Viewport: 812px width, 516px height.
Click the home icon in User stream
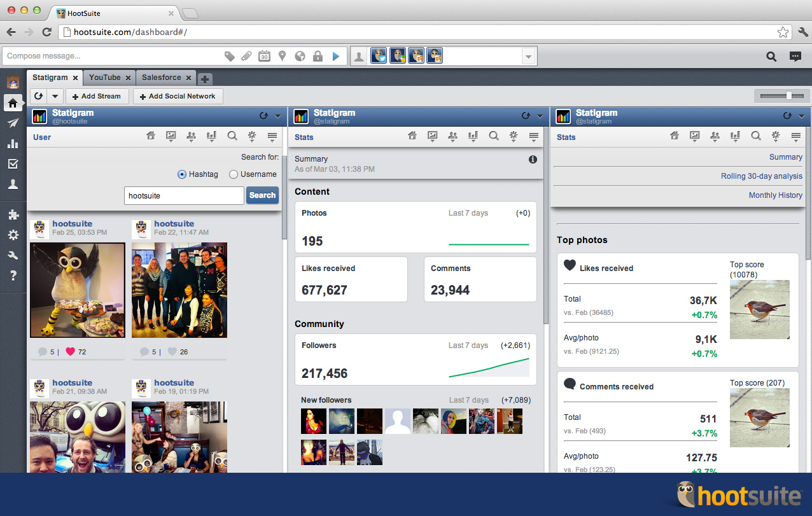[151, 136]
